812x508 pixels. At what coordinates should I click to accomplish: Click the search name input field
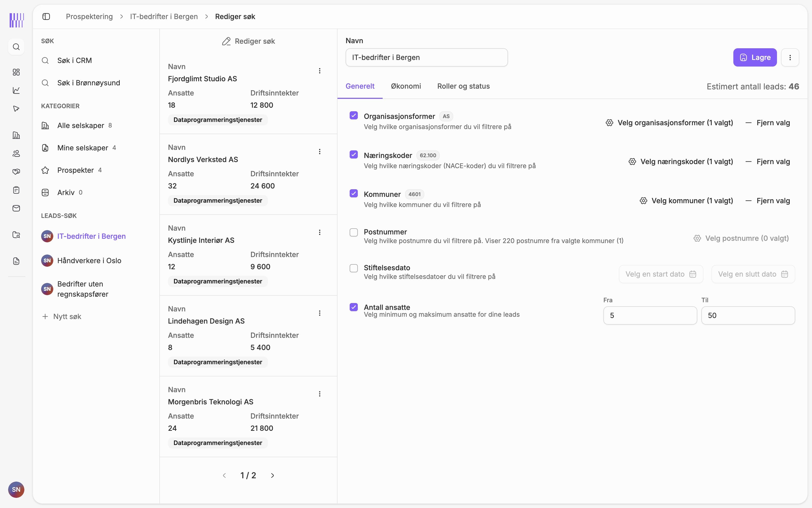point(427,57)
